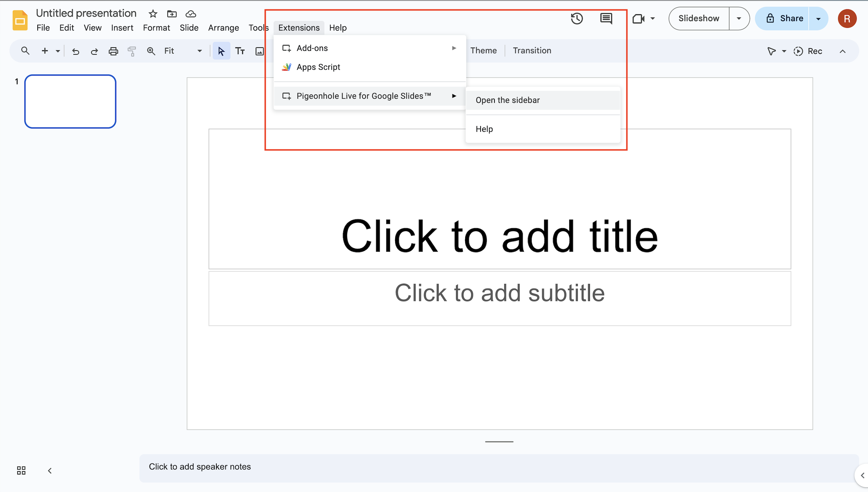
Task: Redo the last action
Action: tap(94, 51)
